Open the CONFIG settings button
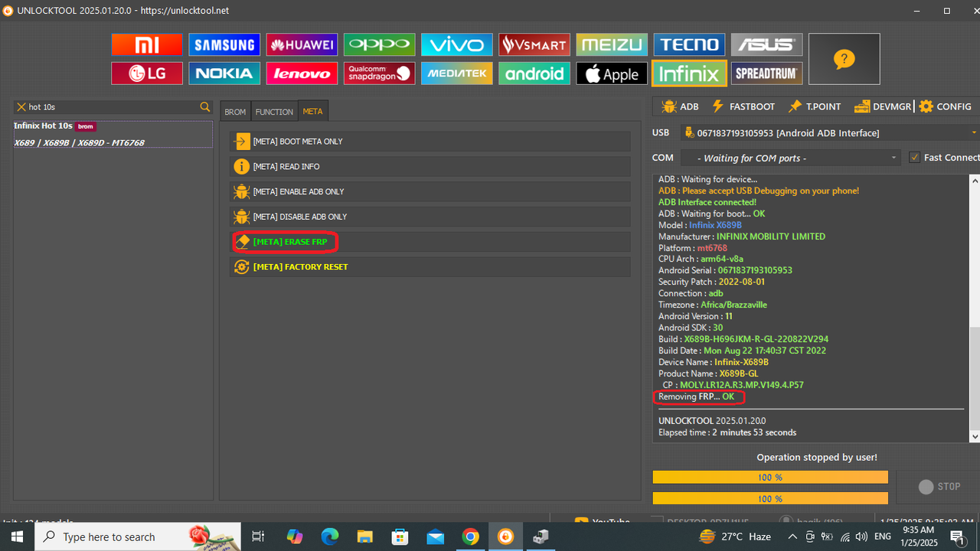The height and width of the screenshot is (551, 980). [946, 106]
